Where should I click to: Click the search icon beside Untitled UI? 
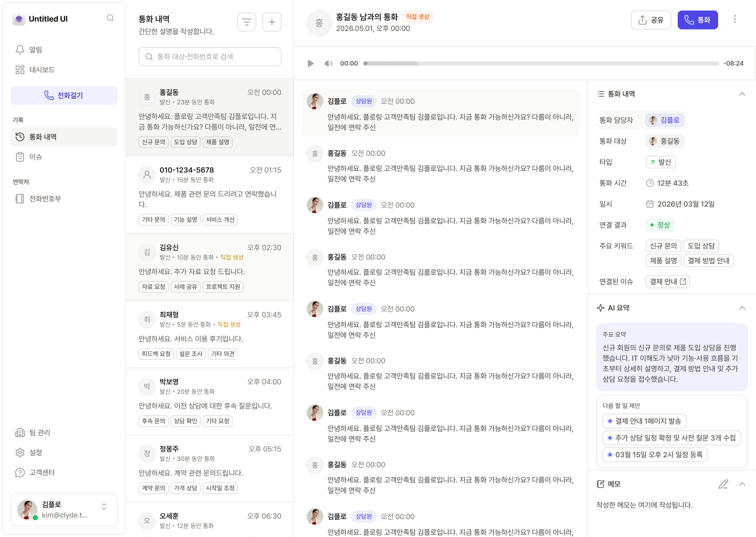pos(110,18)
